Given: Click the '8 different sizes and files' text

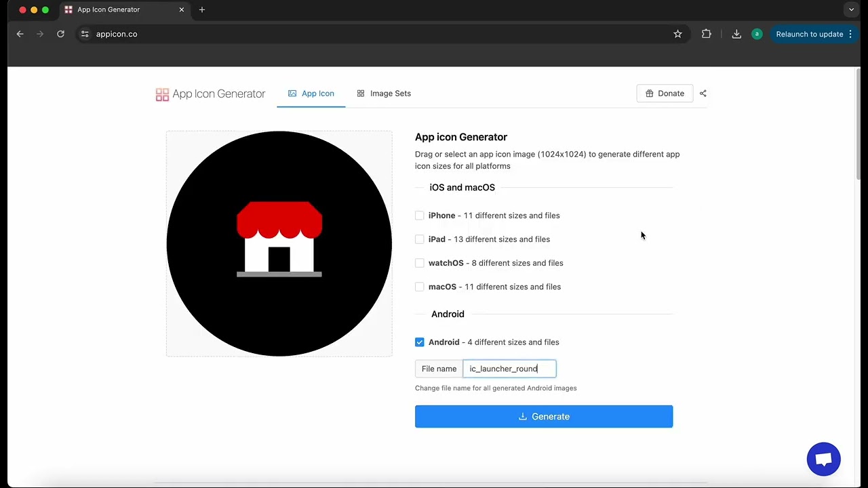Looking at the screenshot, I should 517,263.
